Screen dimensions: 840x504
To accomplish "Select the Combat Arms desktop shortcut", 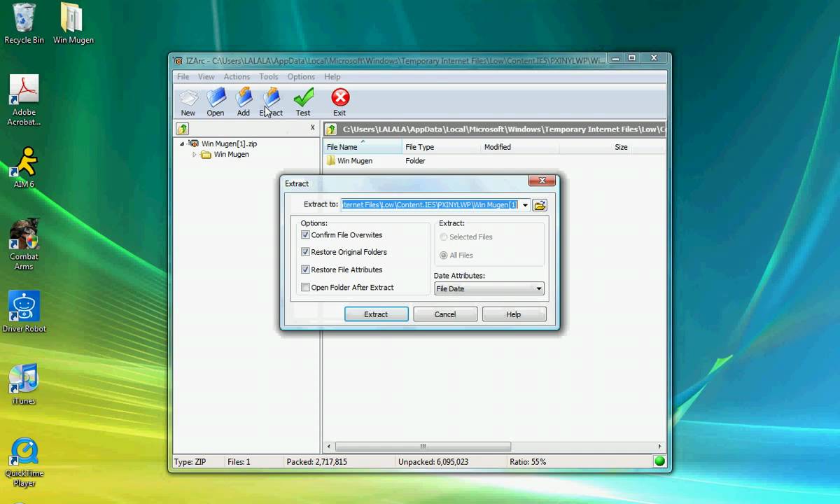I will point(24,244).
